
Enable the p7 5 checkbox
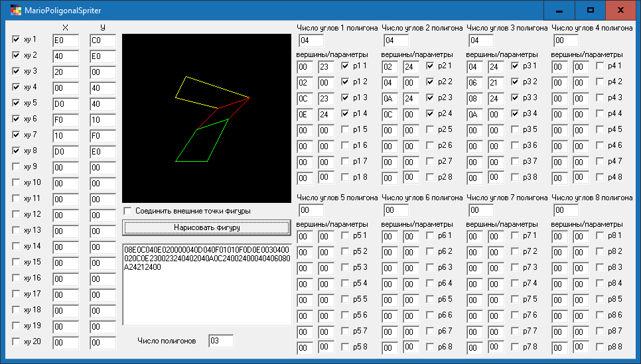[x=515, y=299]
